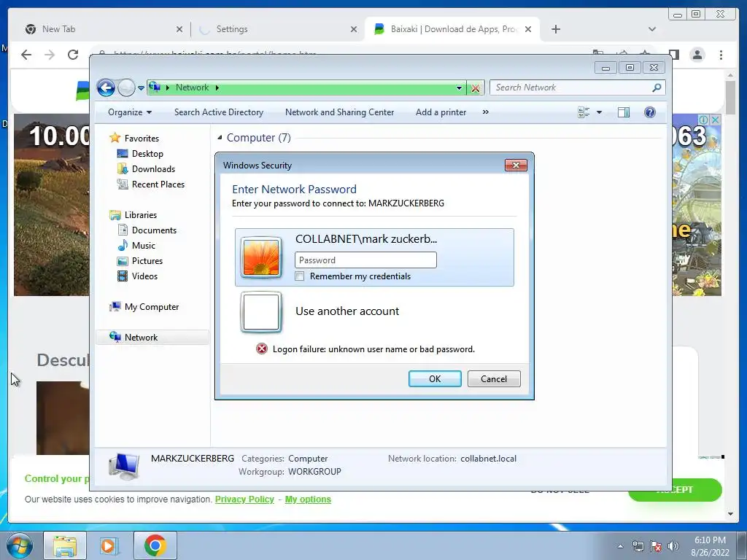Open recent pages dropdown arrow

coord(141,88)
